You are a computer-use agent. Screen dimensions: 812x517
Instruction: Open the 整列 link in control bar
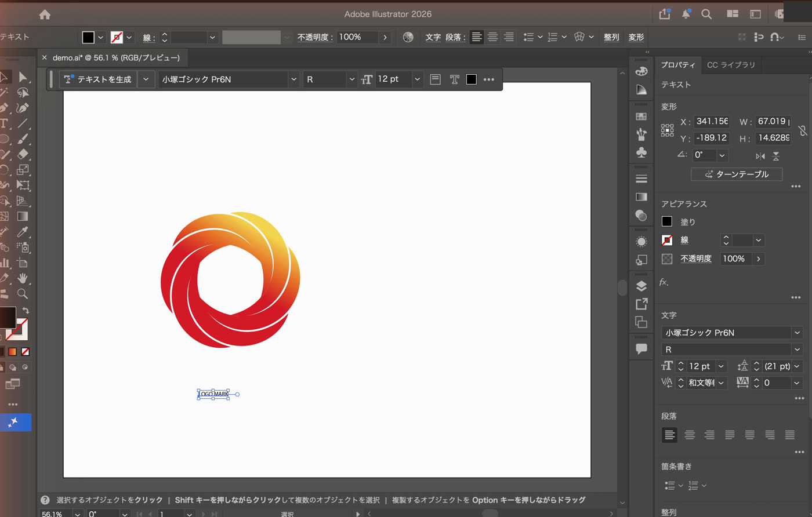coord(611,37)
